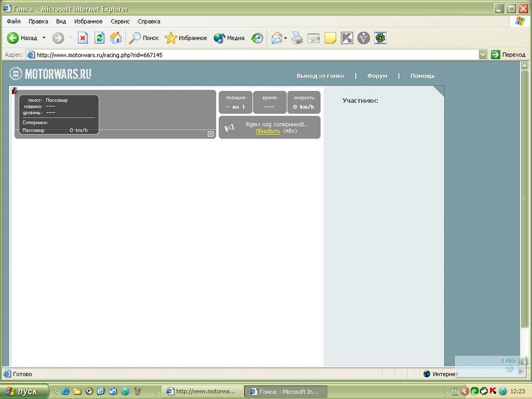Go to the Home page icon
Image resolution: width=532 pixels, height=399 pixels.
[116, 38]
